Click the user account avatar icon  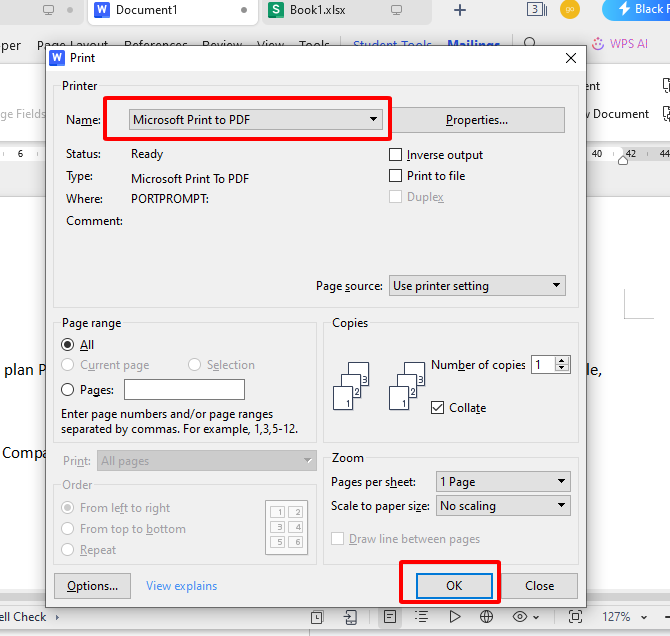tap(570, 10)
